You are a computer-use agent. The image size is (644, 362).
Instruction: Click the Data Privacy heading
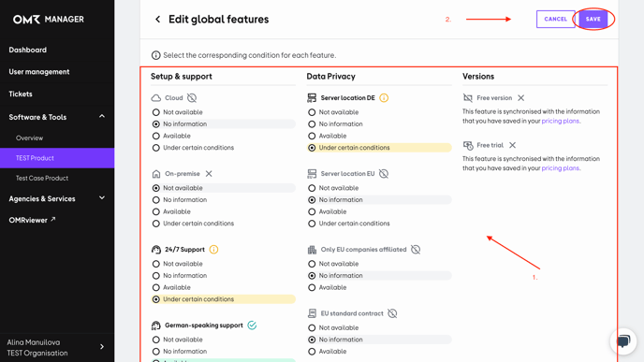(x=330, y=77)
